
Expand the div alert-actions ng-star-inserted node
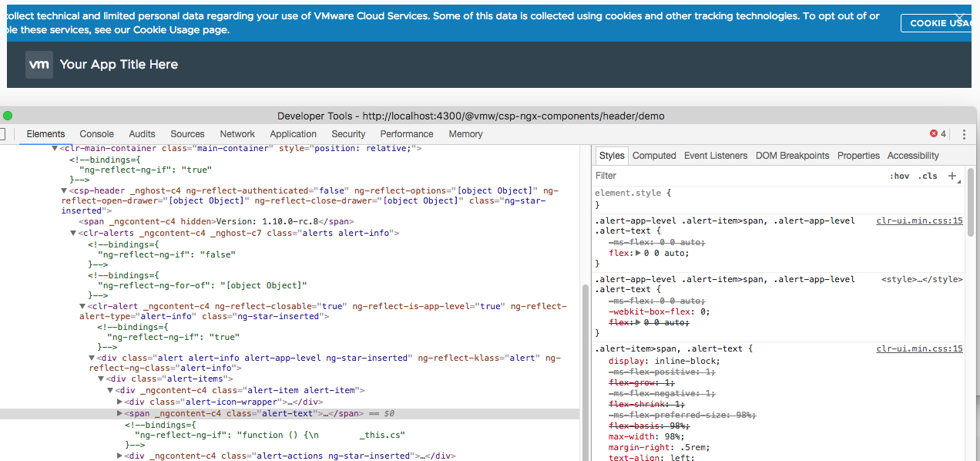[x=119, y=456]
